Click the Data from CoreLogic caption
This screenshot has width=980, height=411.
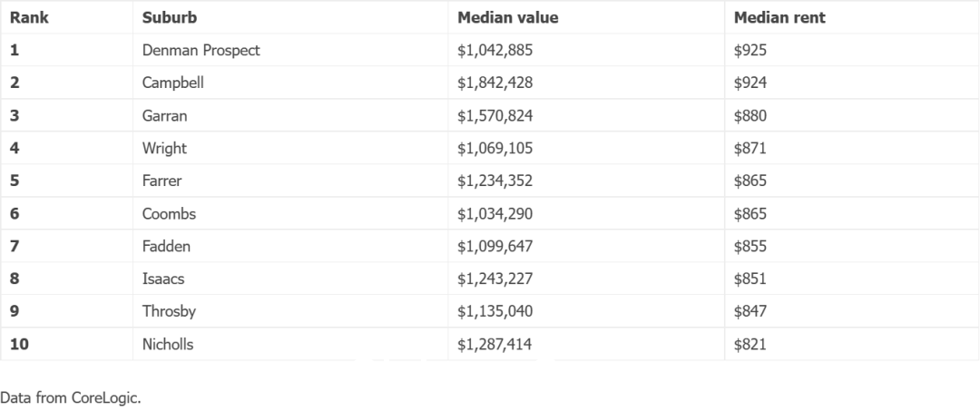(71, 397)
